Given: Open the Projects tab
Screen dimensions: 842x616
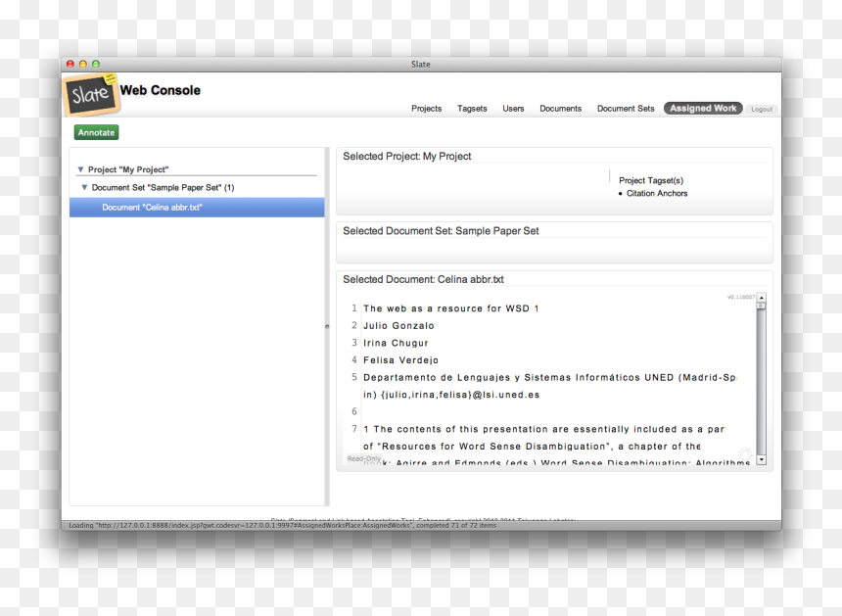Looking at the screenshot, I should click(426, 109).
